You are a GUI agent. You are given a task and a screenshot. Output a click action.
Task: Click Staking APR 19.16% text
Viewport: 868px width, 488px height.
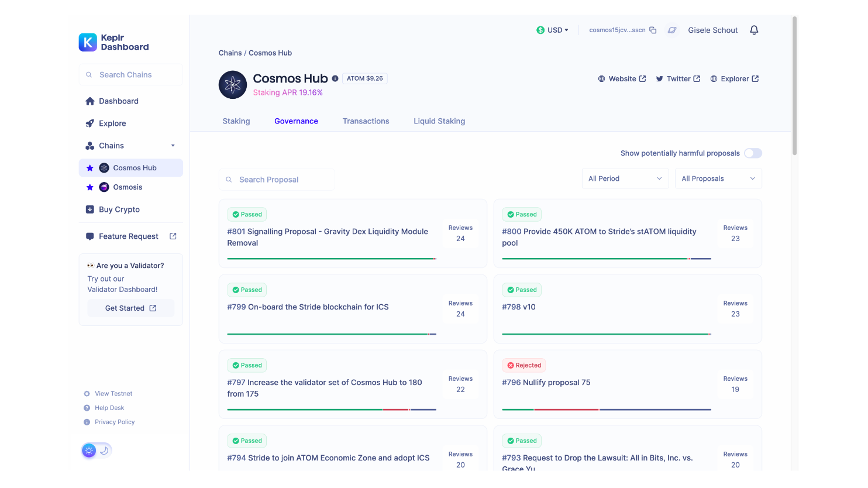pos(288,92)
